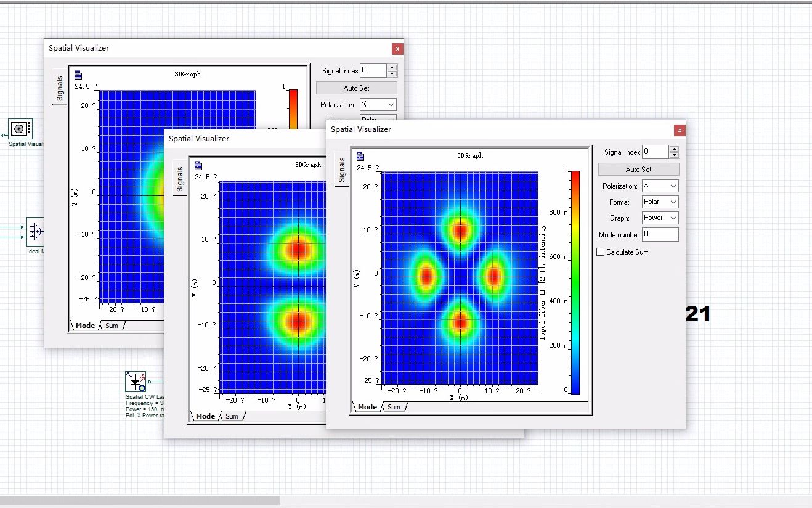Click the graph toolbar icon in front 3DGraph window
This screenshot has width=812, height=508.
click(360, 156)
